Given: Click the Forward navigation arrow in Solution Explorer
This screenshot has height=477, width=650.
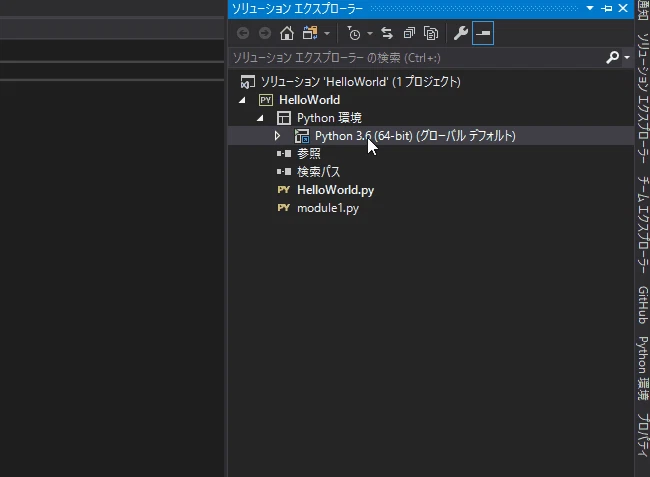Looking at the screenshot, I should (264, 33).
